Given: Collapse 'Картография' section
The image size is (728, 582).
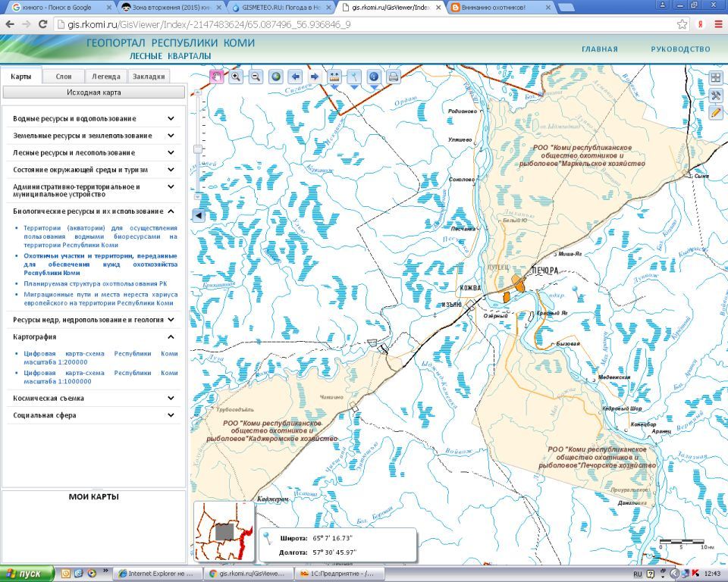Looking at the screenshot, I should click(171, 337).
